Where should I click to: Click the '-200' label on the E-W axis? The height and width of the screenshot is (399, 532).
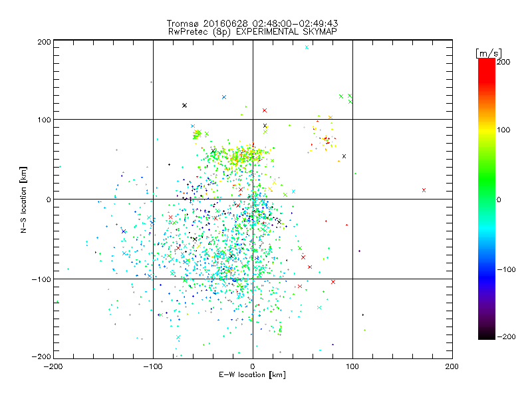[53, 366]
